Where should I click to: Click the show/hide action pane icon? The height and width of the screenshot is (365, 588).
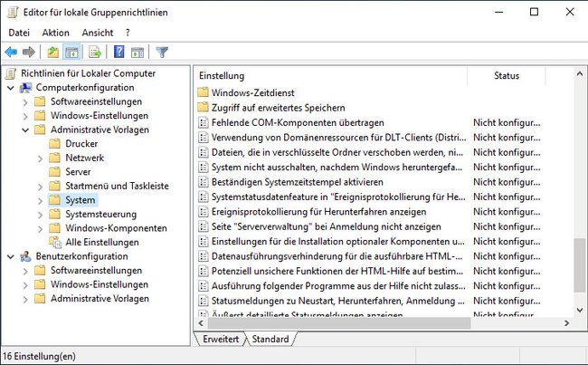pyautogui.click(x=138, y=52)
